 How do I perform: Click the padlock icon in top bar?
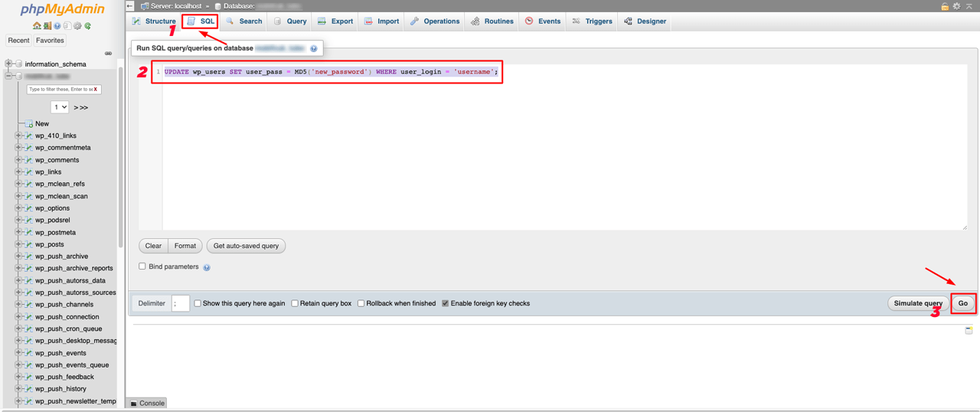tap(945, 6)
